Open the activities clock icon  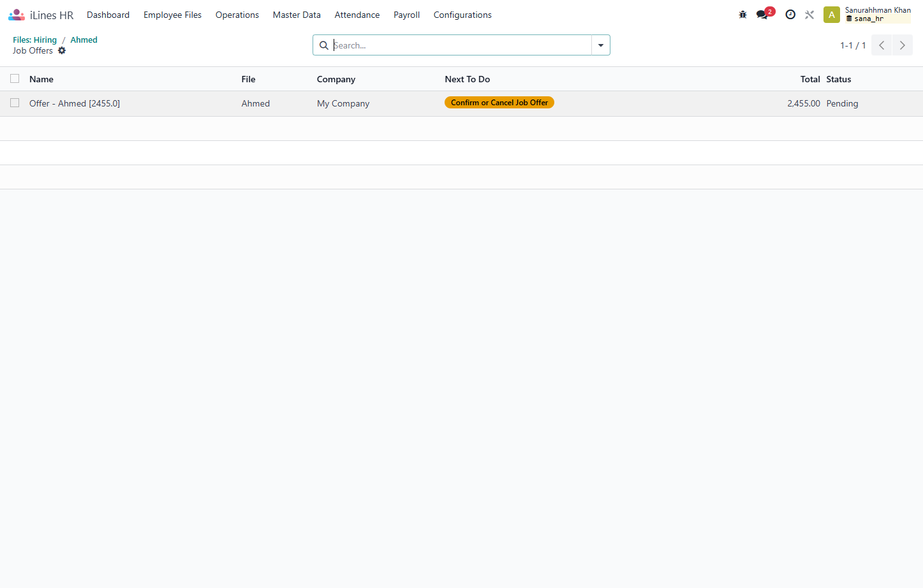790,15
